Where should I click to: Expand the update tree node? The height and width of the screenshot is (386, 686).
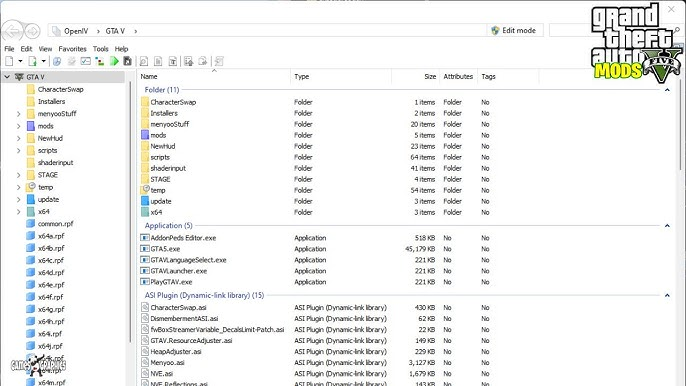click(18, 200)
